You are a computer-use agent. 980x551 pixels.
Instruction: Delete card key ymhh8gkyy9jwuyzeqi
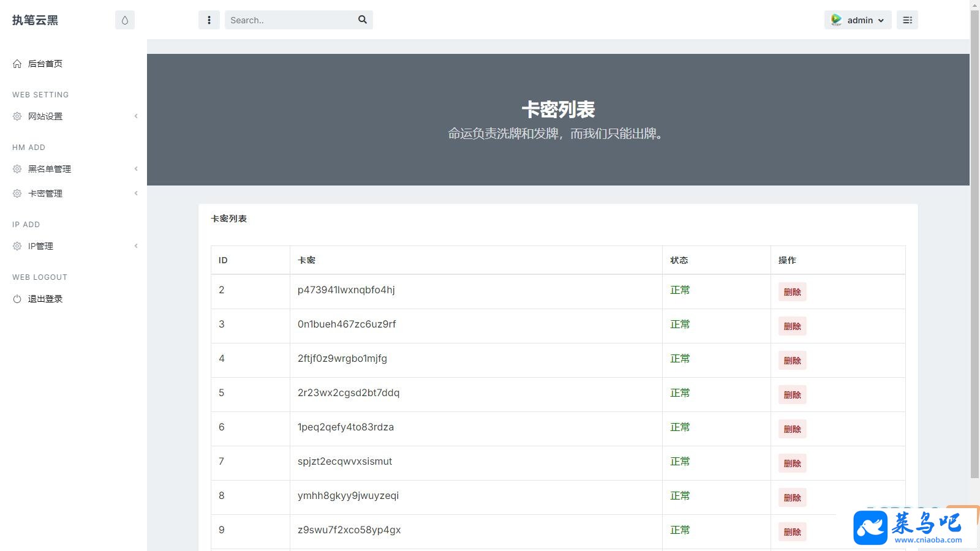point(792,498)
